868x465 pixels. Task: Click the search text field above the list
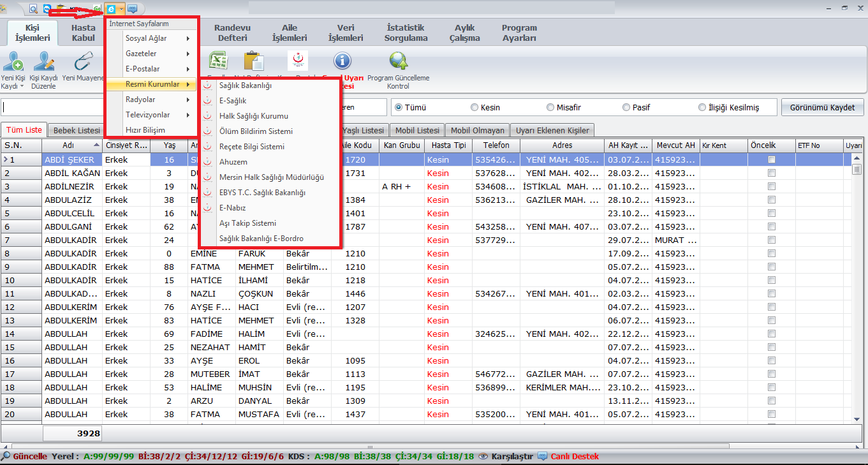[x=52, y=107]
